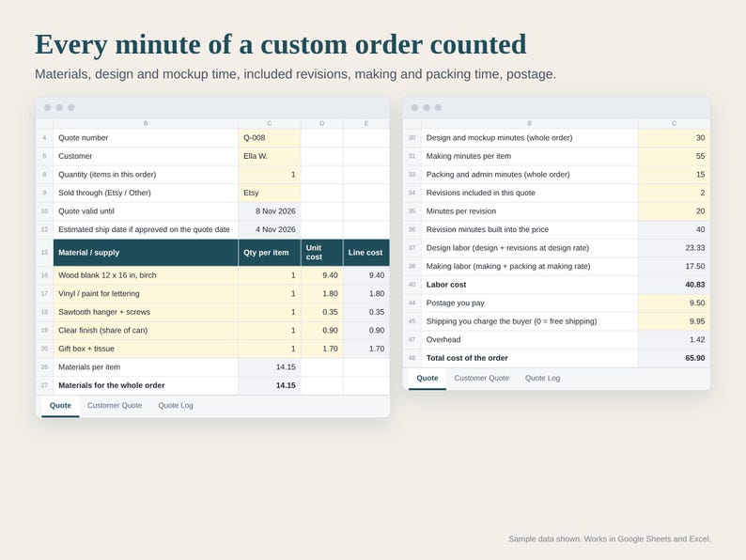Click row number 15 in left window
Image resolution: width=746 pixels, height=560 pixels.
tap(44, 253)
